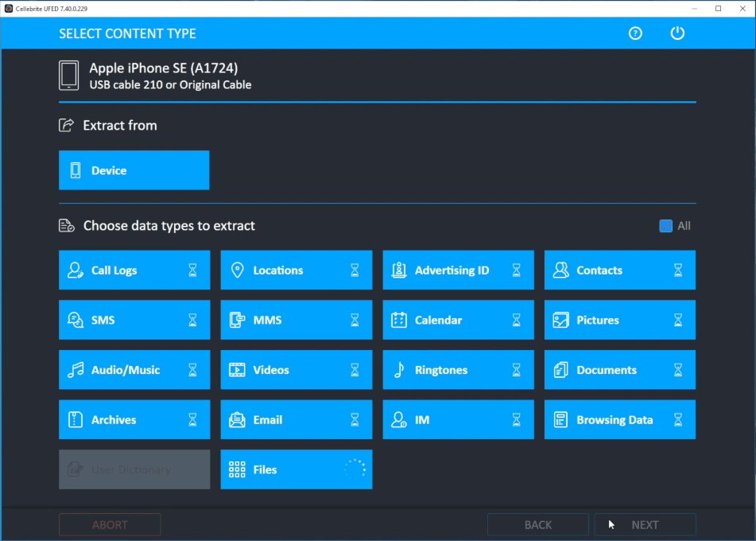756x541 pixels.
Task: Click the SELECT CONTENT TYPE heading
Action: coord(127,33)
